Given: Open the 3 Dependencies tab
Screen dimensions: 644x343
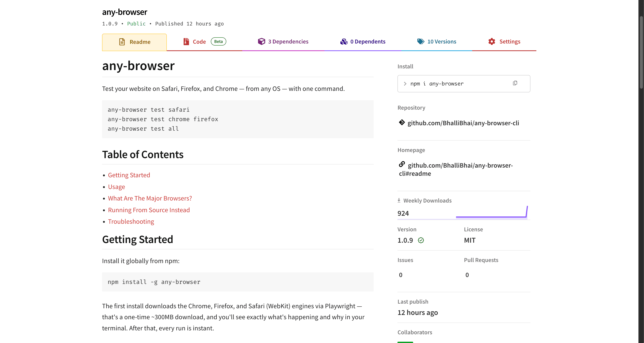Looking at the screenshot, I should 283,42.
